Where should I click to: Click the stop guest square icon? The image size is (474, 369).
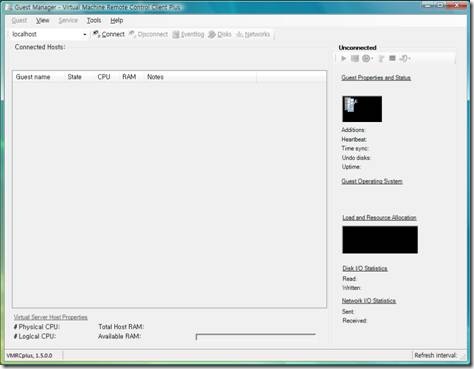pyautogui.click(x=392, y=58)
